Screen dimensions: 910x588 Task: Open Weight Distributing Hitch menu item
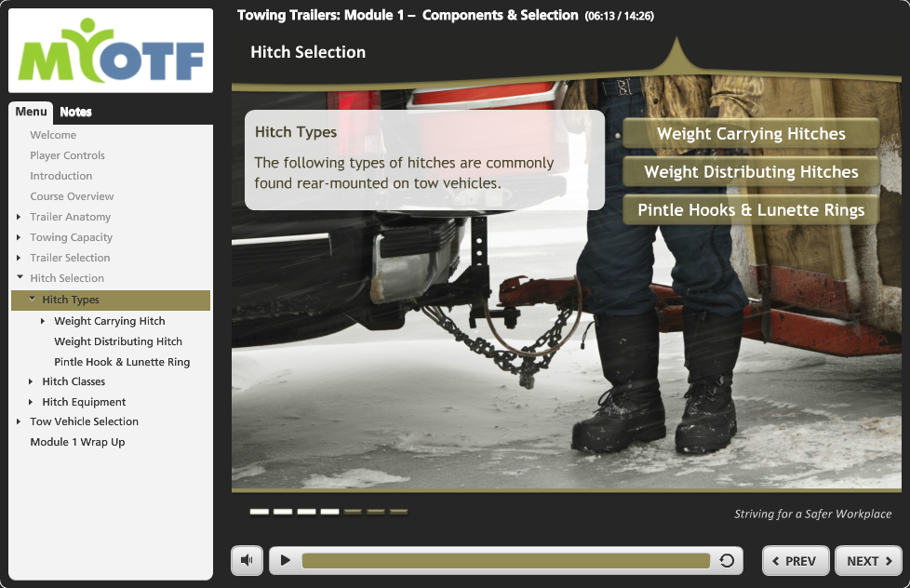tap(118, 341)
